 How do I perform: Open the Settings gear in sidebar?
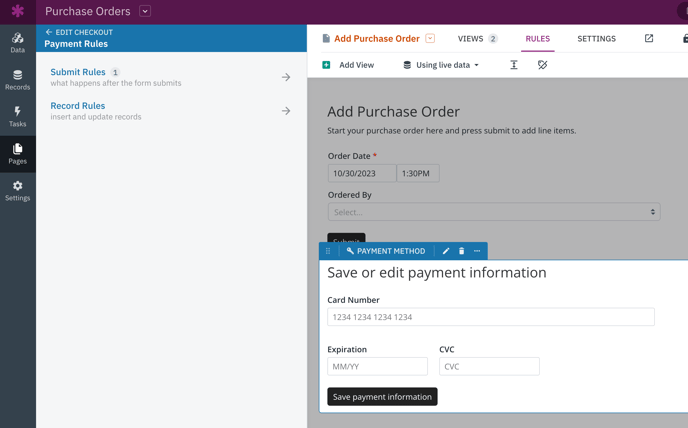coord(18,191)
